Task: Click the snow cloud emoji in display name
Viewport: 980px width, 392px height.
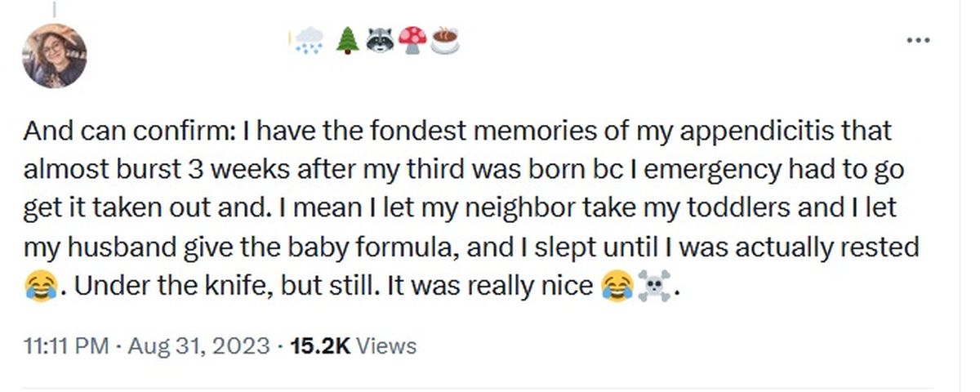Action: 307,40
